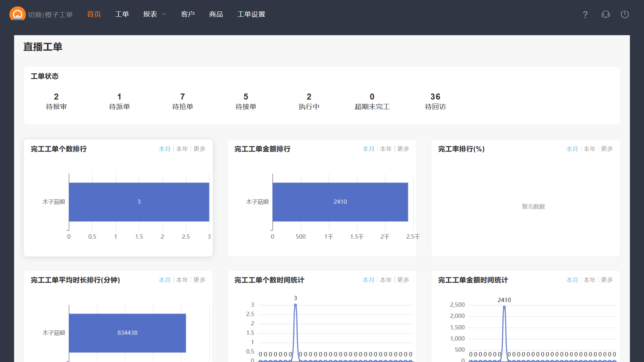The height and width of the screenshot is (362, 644).
Task: Select 本月 in 完工工单金额排行 card
Action: coord(369,149)
